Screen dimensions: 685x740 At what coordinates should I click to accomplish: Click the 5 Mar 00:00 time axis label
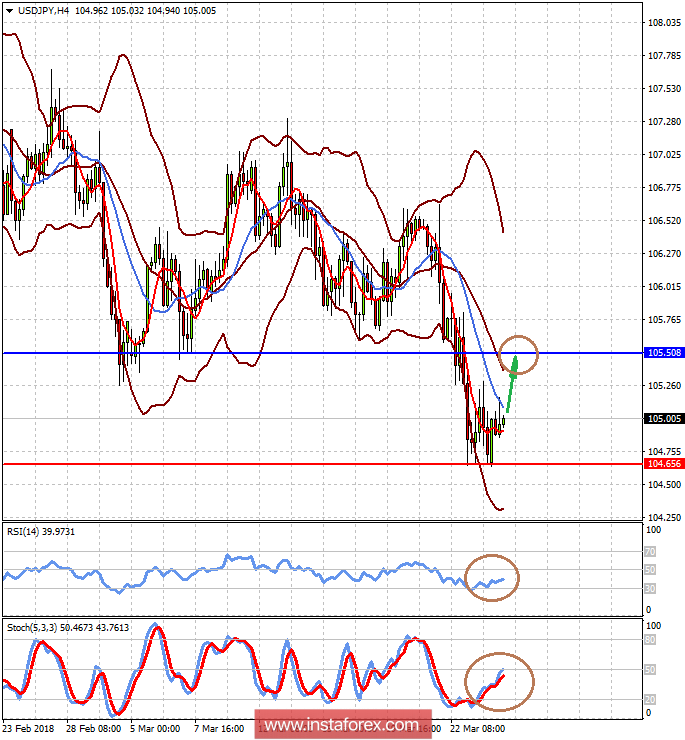[155, 729]
